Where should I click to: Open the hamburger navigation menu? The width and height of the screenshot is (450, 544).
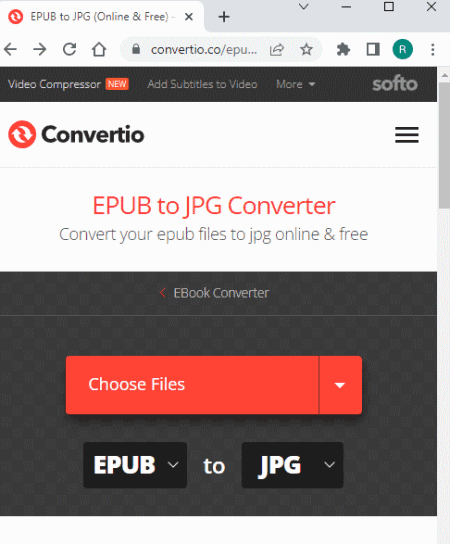tap(407, 135)
